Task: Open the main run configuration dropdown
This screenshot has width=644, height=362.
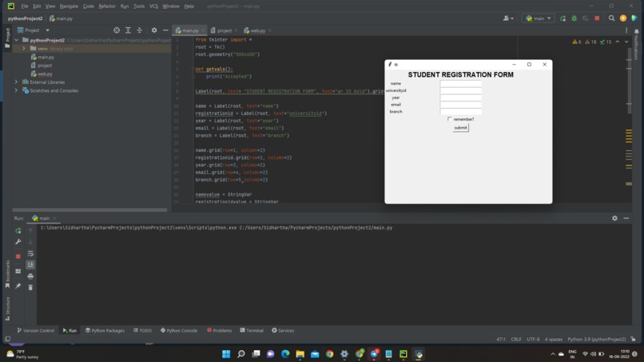Action: [539, 18]
